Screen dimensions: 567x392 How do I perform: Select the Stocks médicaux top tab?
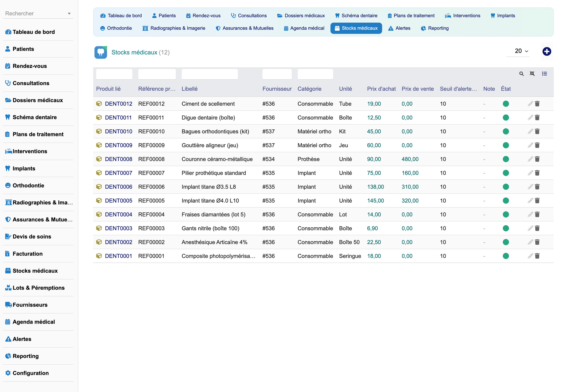[356, 28]
